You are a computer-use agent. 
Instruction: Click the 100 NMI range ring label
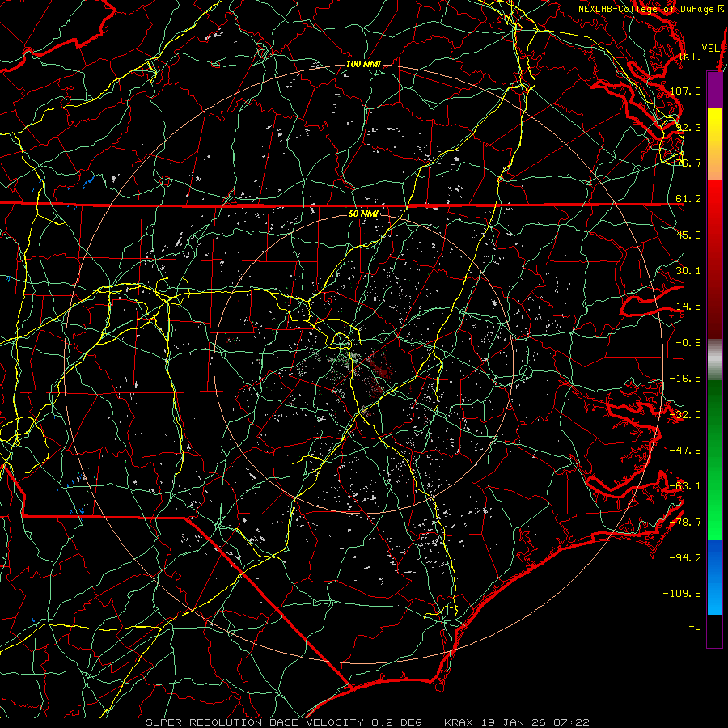(363, 64)
